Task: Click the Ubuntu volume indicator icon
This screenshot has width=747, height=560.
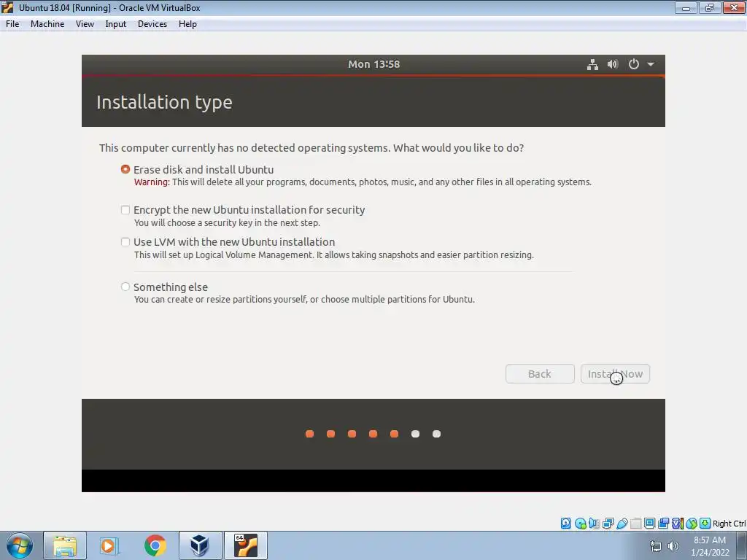Action: tap(613, 64)
